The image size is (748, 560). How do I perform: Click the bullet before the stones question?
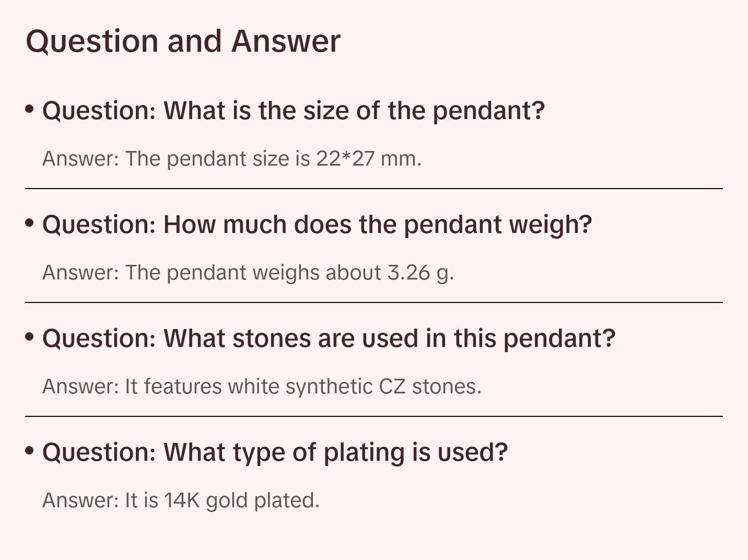(30, 336)
